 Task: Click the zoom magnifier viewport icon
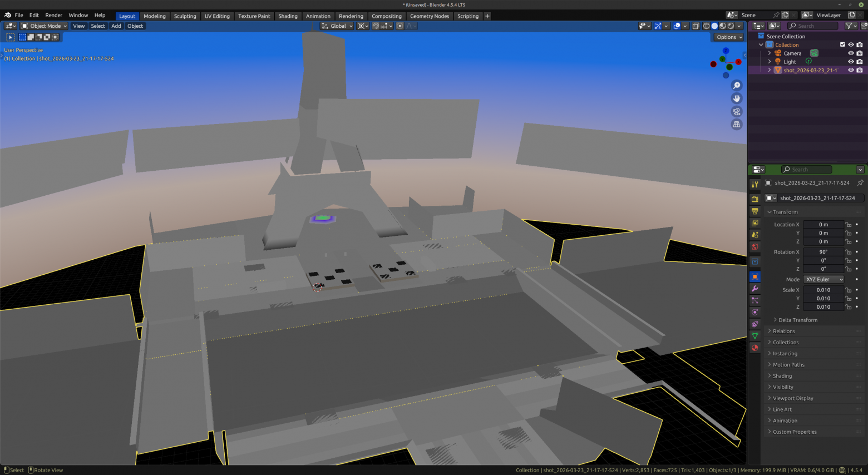(737, 86)
